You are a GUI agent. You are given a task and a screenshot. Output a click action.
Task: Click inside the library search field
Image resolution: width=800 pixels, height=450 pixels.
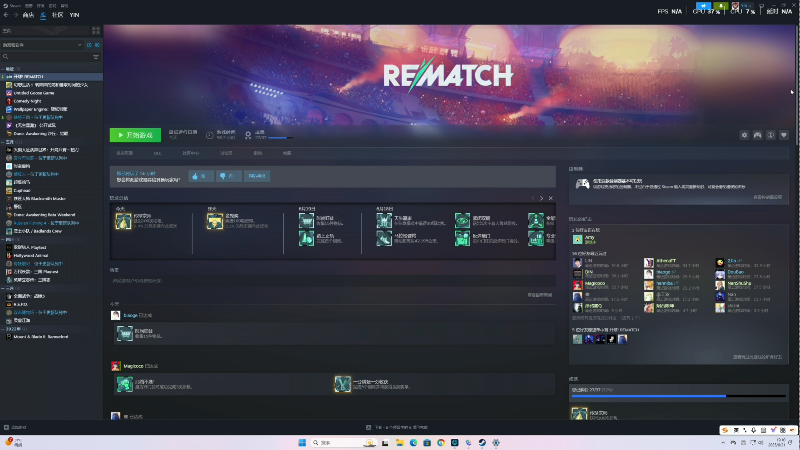pyautogui.click(x=50, y=57)
